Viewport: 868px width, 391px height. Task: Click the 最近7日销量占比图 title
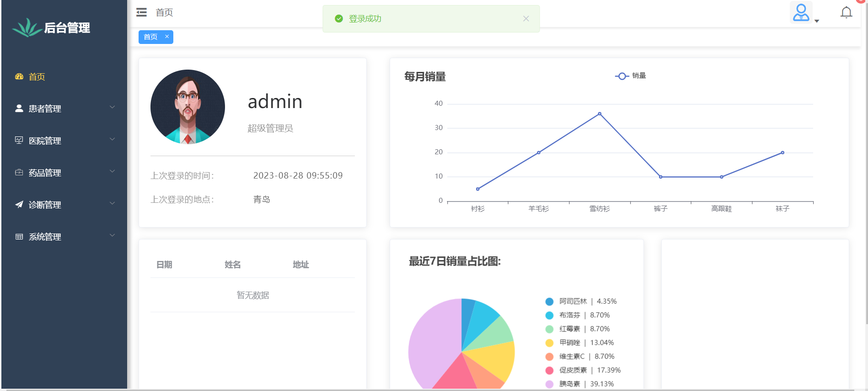[x=455, y=261]
